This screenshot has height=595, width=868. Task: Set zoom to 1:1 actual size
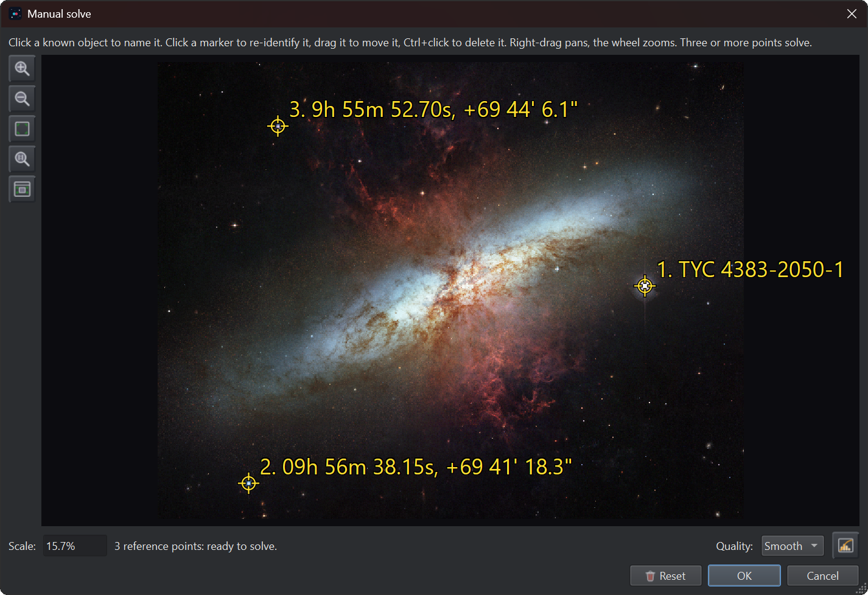tap(22, 159)
